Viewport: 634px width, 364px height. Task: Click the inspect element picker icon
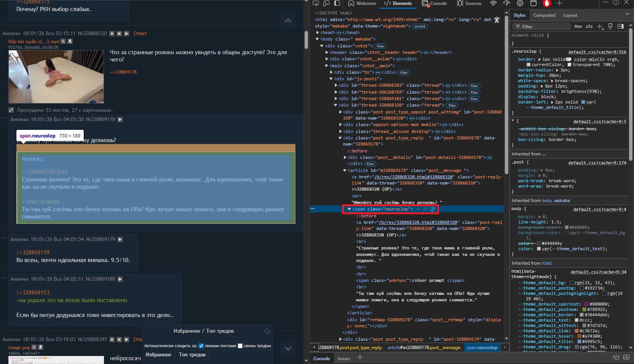(316, 3)
